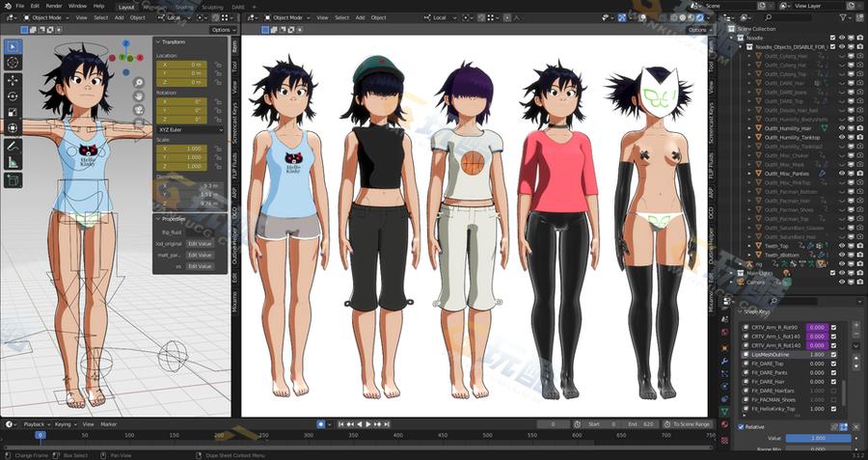Image resolution: width=868 pixels, height=460 pixels.
Task: Click the pan hand icon in left viewport
Action: point(138,96)
